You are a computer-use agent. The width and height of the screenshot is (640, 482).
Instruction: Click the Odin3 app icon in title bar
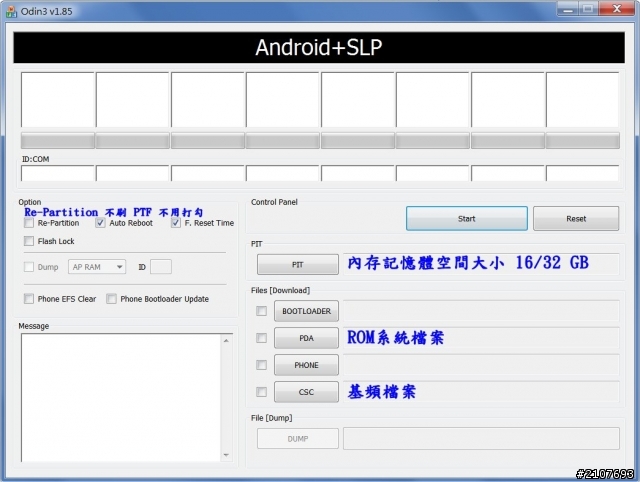[11, 11]
